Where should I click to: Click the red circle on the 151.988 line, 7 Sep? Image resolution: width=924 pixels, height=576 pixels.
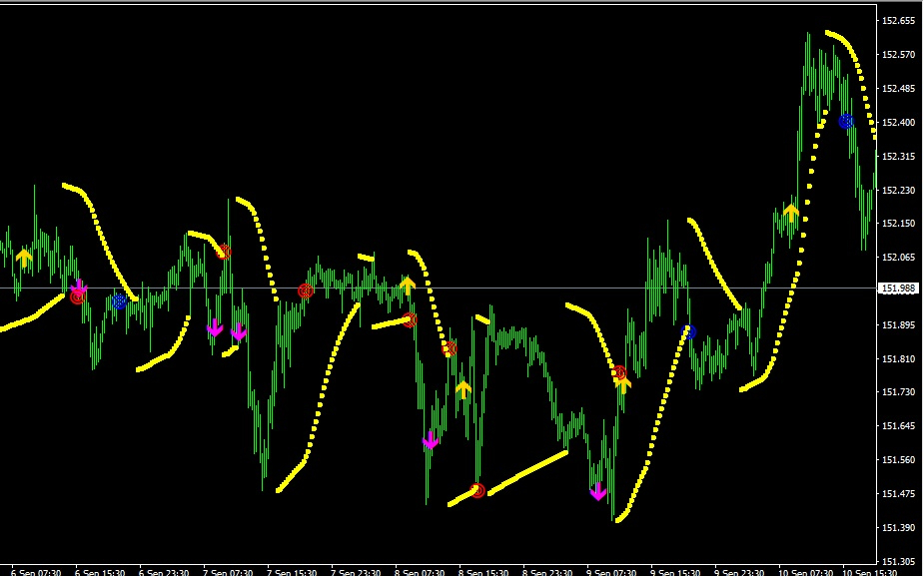pyautogui.click(x=306, y=290)
